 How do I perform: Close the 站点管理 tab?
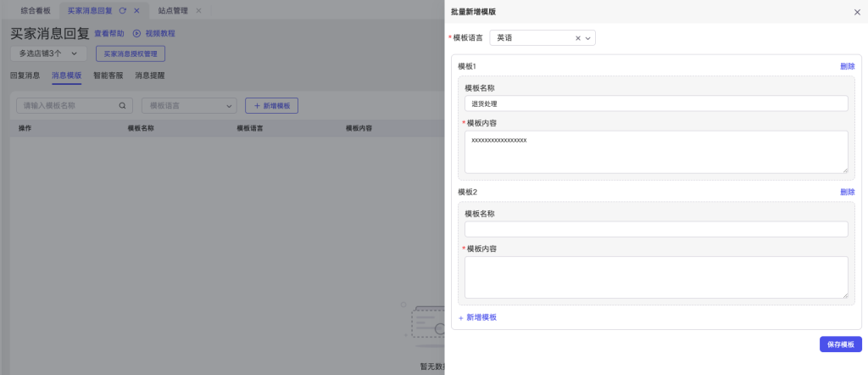tap(198, 10)
